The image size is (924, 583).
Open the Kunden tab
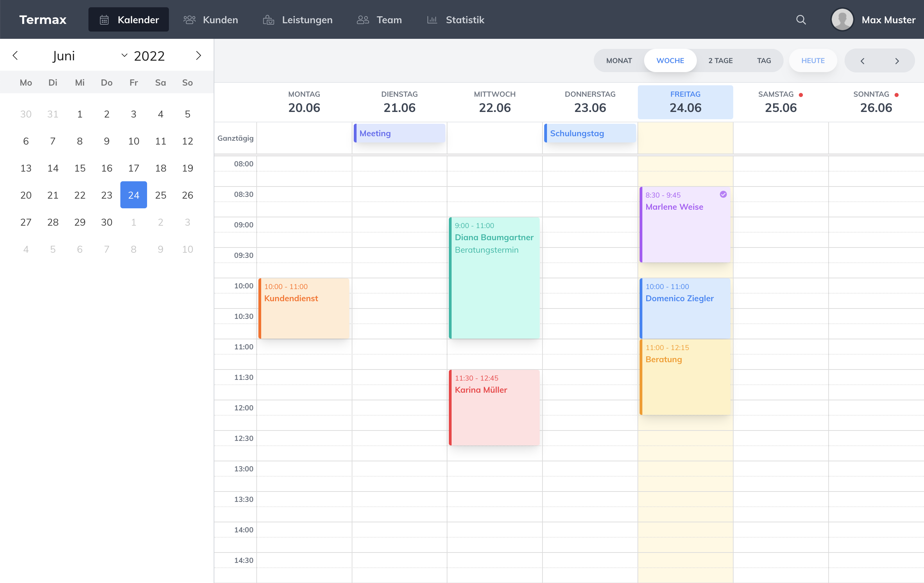pyautogui.click(x=211, y=19)
